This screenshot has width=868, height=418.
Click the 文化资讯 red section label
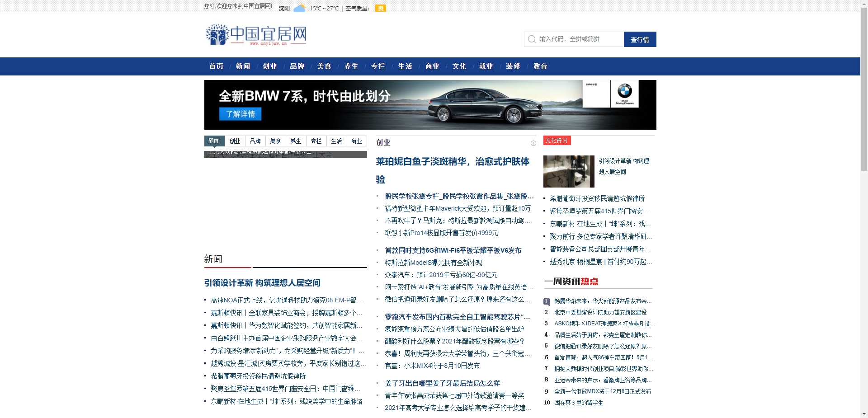click(x=557, y=141)
